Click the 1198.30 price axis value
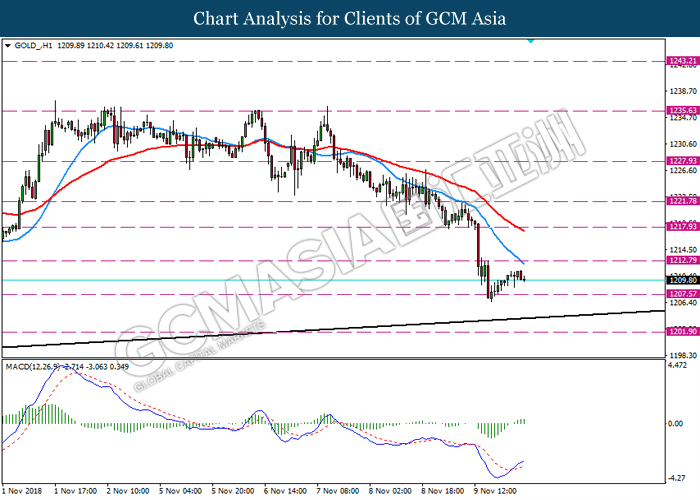 coord(683,356)
